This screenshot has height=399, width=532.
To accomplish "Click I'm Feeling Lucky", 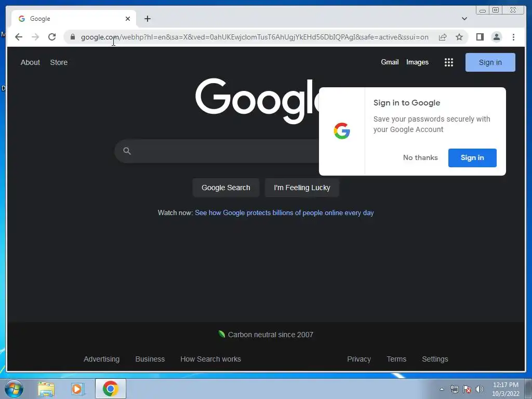I will coord(302,188).
